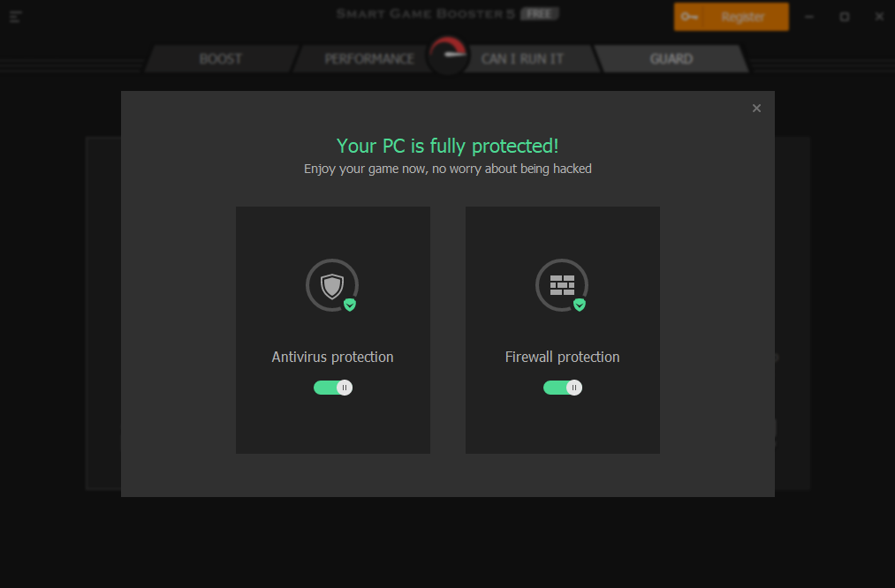Click the Antivirus protection label
This screenshot has height=588, width=895.
[333, 357]
